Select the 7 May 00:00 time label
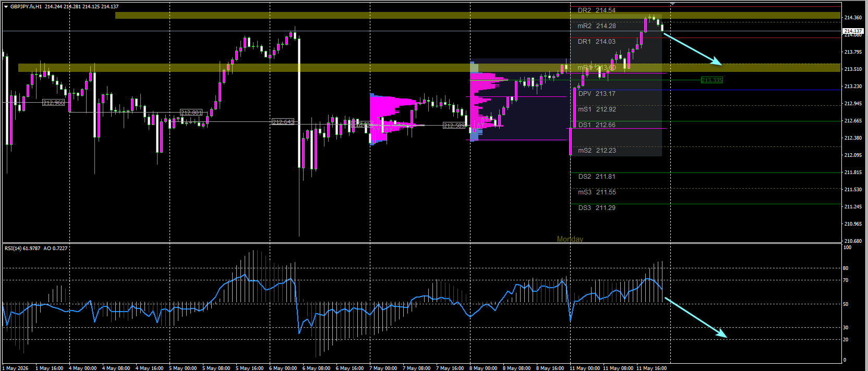868x371 pixels. [383, 368]
